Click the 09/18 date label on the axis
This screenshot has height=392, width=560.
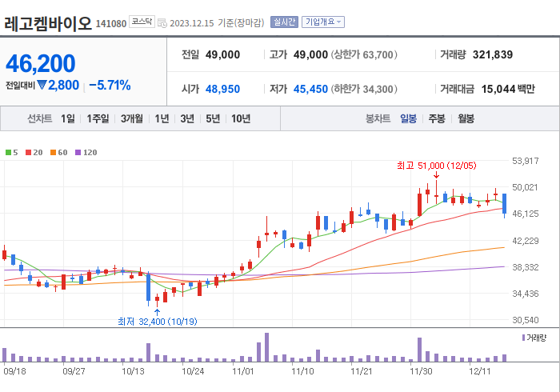point(15,372)
